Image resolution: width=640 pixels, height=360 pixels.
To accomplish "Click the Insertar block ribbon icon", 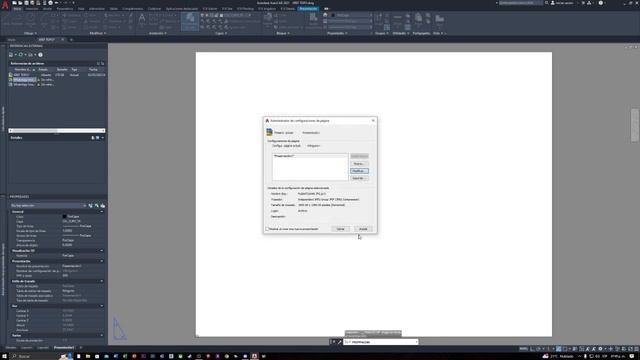I will pyautogui.click(x=268, y=20).
